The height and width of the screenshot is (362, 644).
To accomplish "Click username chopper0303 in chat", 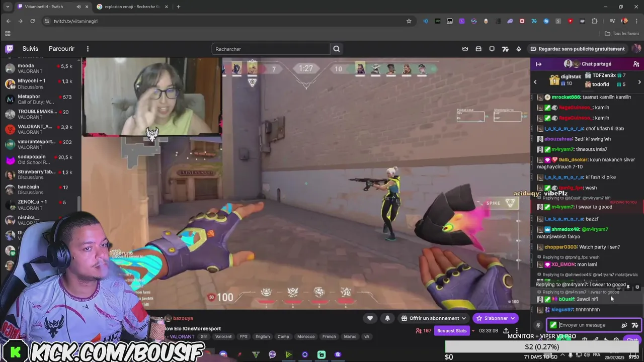I will pyautogui.click(x=561, y=247).
